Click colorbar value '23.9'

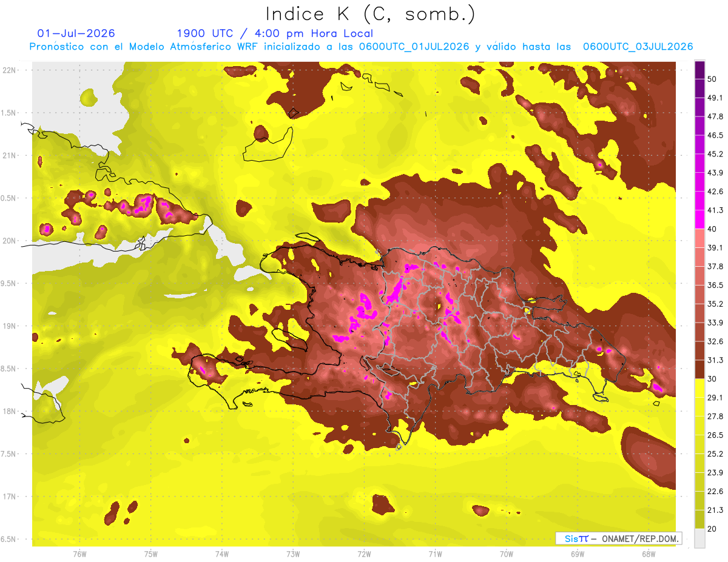[715, 473]
